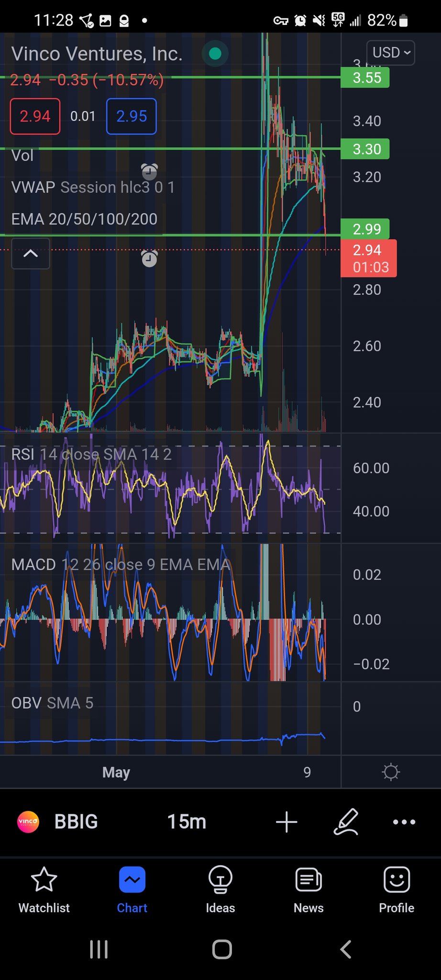Tap the price change −0.35 (−10.57%) text
The height and width of the screenshot is (980, 441).
click(107, 79)
